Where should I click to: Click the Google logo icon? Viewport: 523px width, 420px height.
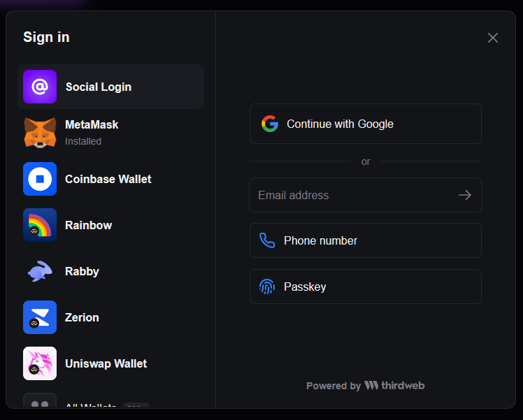pos(270,124)
